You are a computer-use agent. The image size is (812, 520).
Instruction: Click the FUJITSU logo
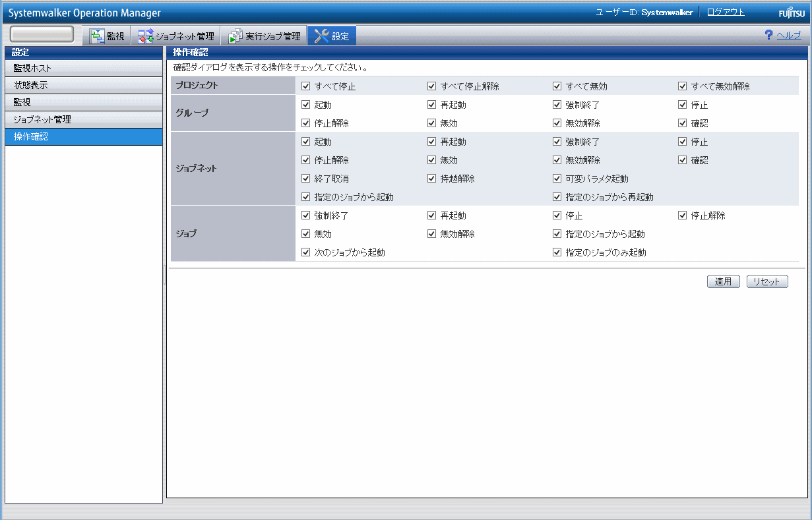tap(791, 13)
